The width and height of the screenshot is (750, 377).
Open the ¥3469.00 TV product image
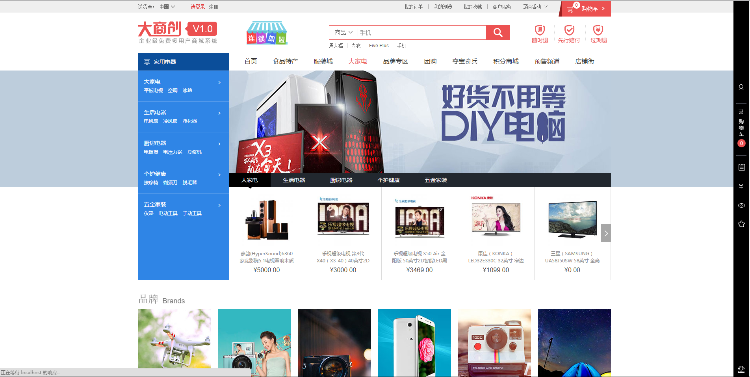point(419,219)
